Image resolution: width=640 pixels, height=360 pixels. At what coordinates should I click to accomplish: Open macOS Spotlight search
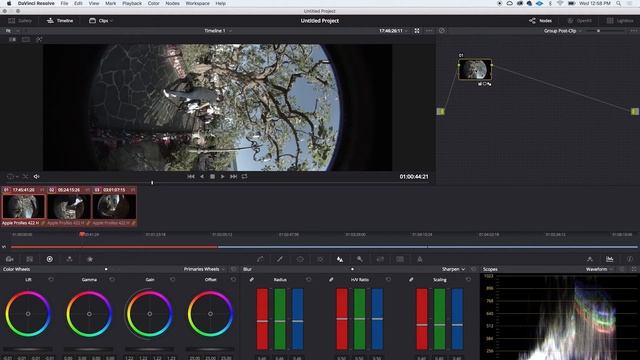(x=619, y=3)
